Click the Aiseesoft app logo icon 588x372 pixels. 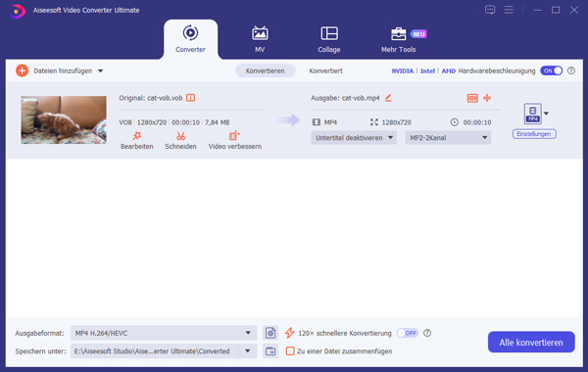pos(18,11)
